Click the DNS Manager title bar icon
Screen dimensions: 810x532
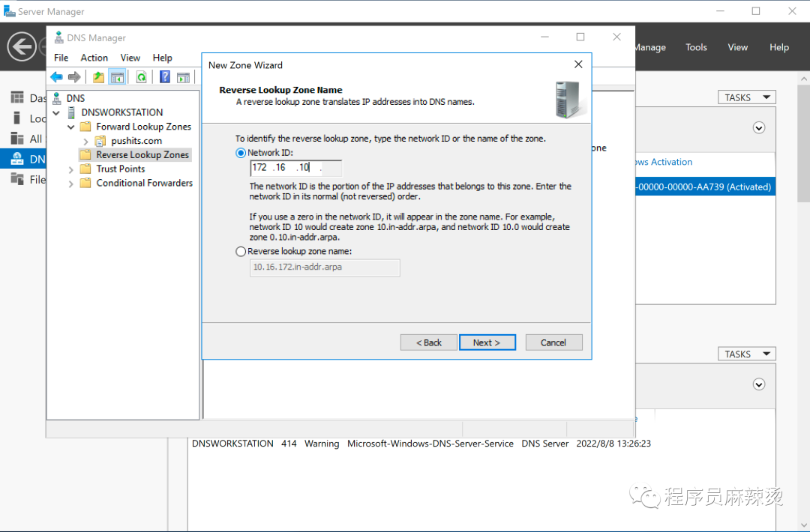click(x=59, y=37)
